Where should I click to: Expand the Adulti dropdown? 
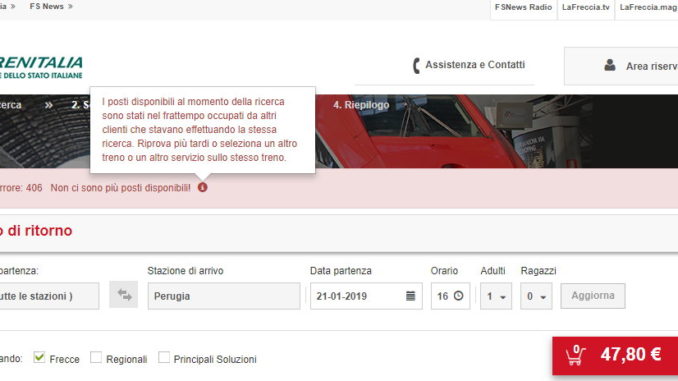point(496,296)
